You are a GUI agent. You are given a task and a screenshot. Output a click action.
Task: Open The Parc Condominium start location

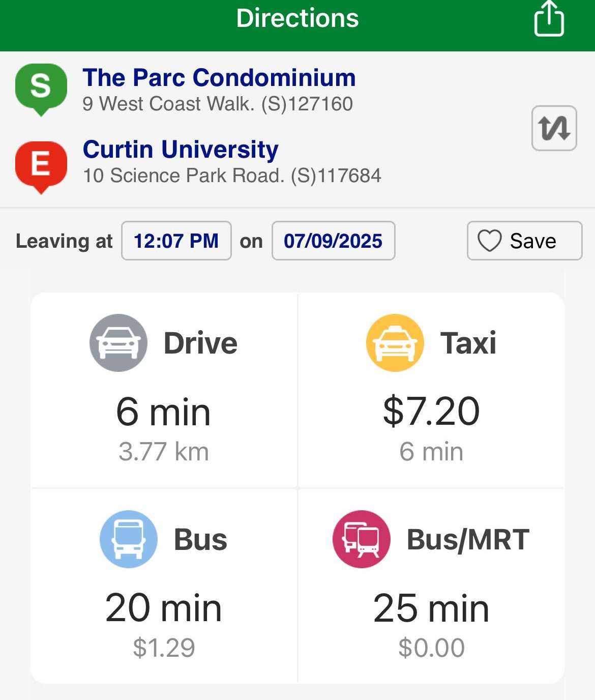click(x=219, y=78)
